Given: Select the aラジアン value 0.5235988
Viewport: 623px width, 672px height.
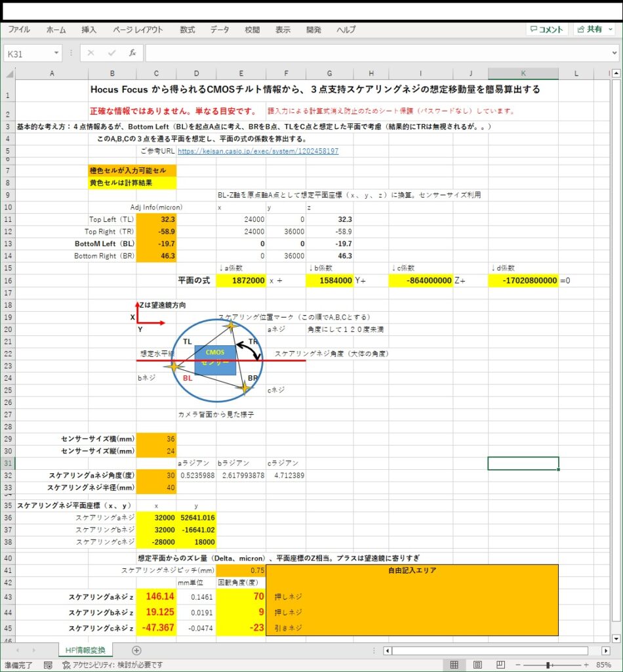Looking at the screenshot, I should point(196,475).
